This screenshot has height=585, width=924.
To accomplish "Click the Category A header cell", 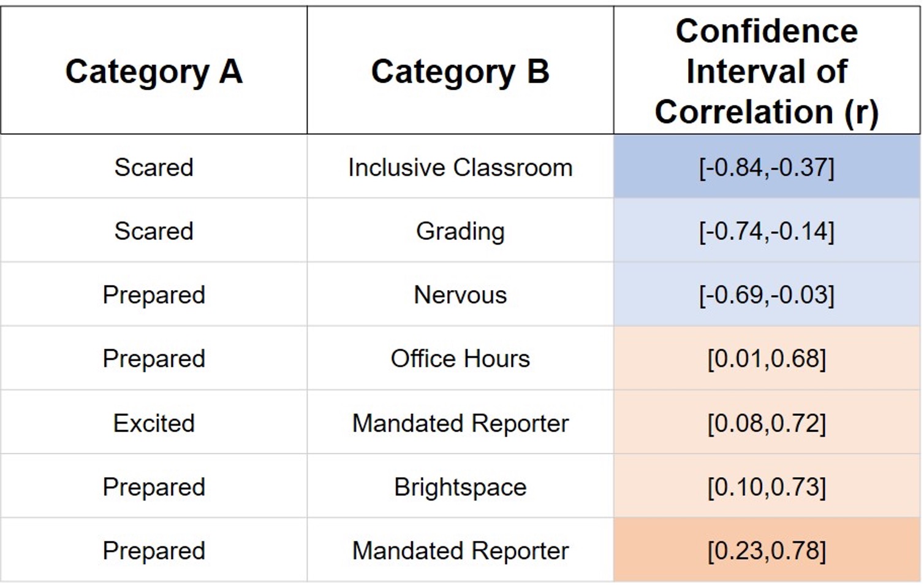I will point(154,71).
